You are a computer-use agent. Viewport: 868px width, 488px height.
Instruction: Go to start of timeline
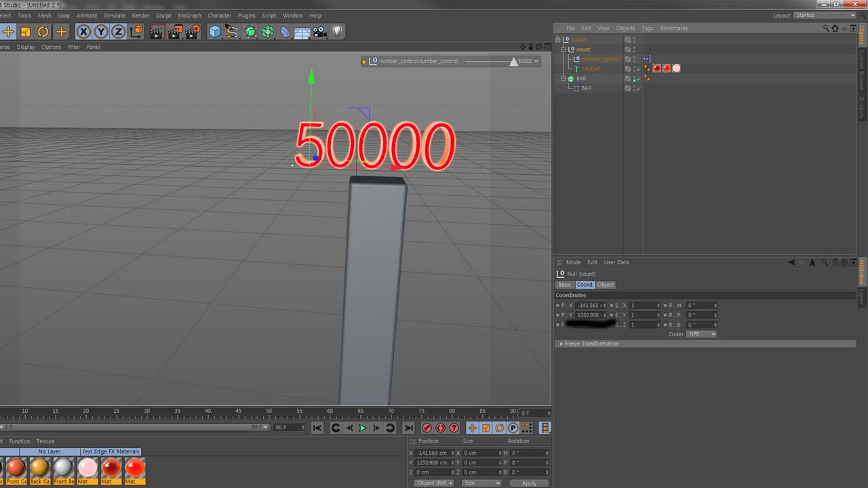[x=317, y=428]
